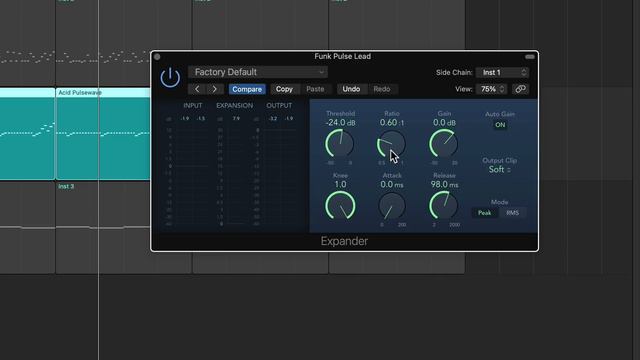Click the Redo button
The image size is (640, 360).
tap(382, 89)
